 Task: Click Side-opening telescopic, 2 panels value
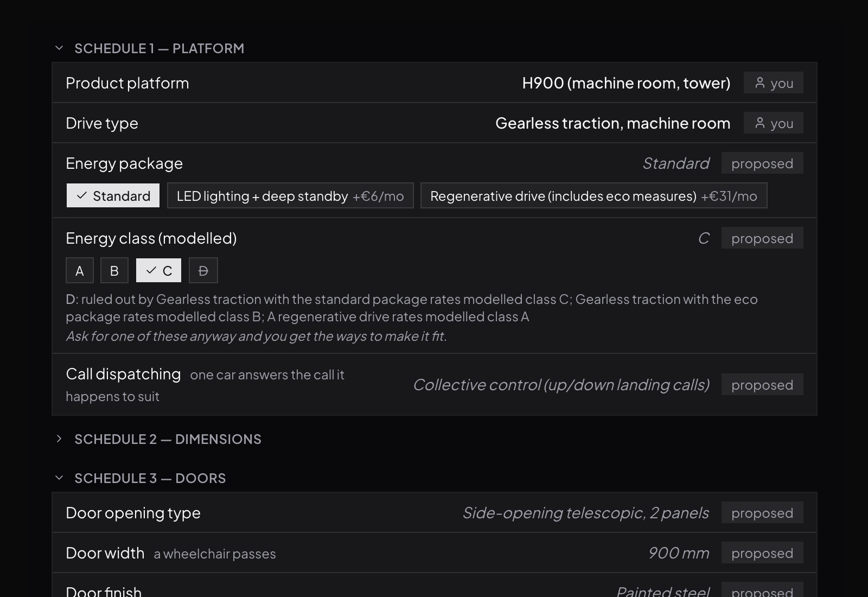click(586, 513)
